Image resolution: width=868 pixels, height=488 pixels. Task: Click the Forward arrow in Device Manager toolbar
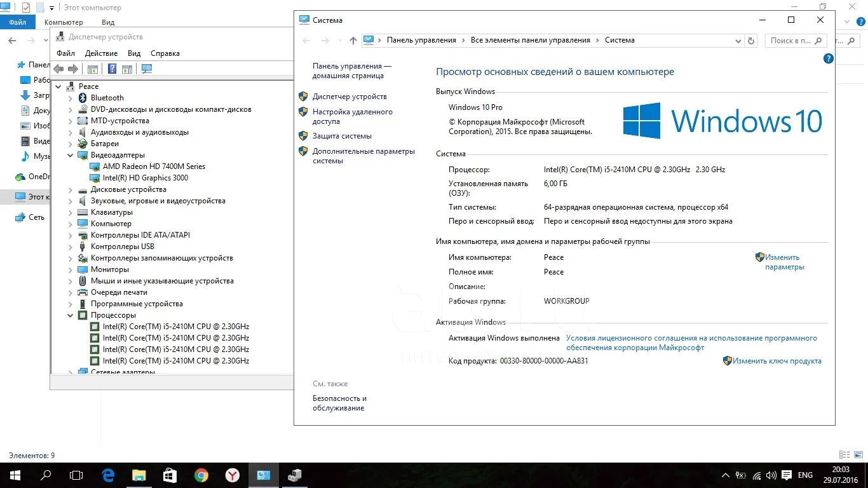click(73, 69)
